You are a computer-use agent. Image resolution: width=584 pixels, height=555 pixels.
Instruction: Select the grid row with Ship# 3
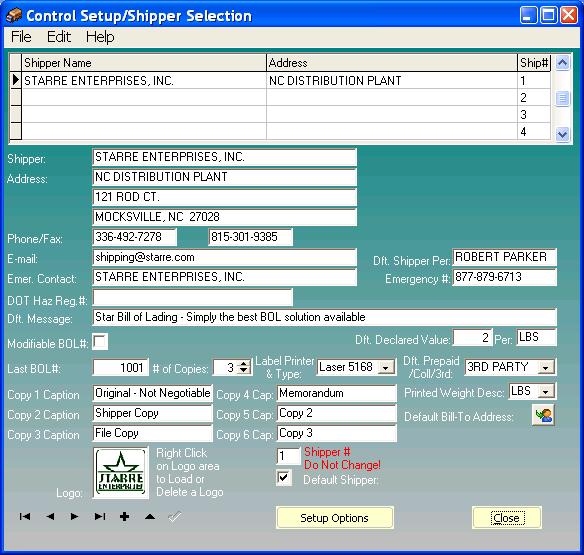click(x=280, y=114)
